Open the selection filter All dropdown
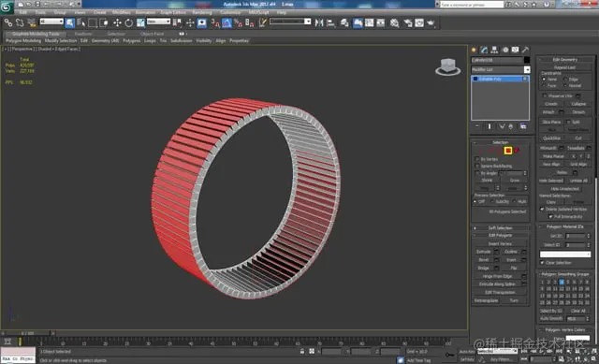Image resolution: width=599 pixels, height=364 pixels. coord(51,22)
